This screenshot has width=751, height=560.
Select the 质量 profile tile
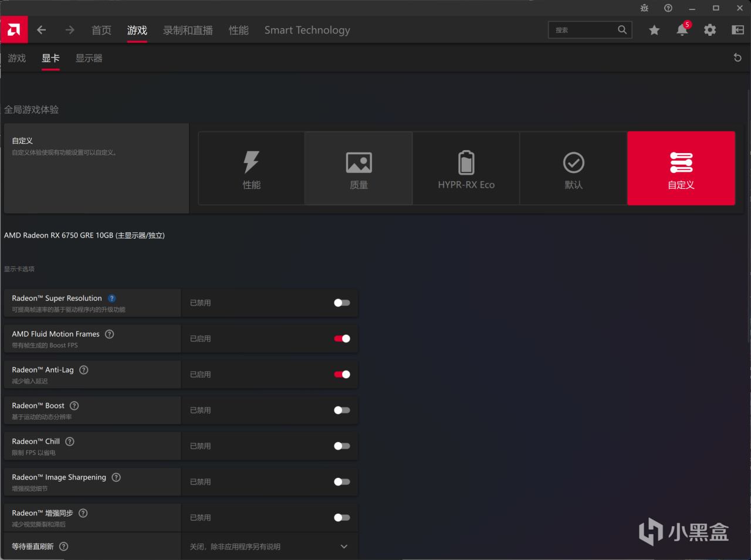point(358,168)
